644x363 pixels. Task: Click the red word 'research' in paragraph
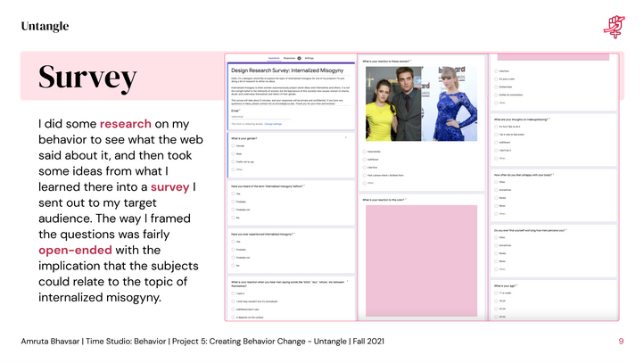click(125, 124)
